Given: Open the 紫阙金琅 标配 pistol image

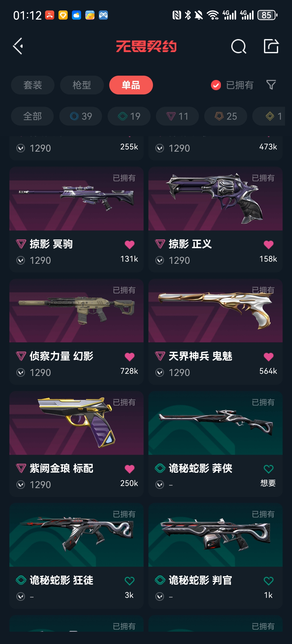Looking at the screenshot, I should [76, 423].
